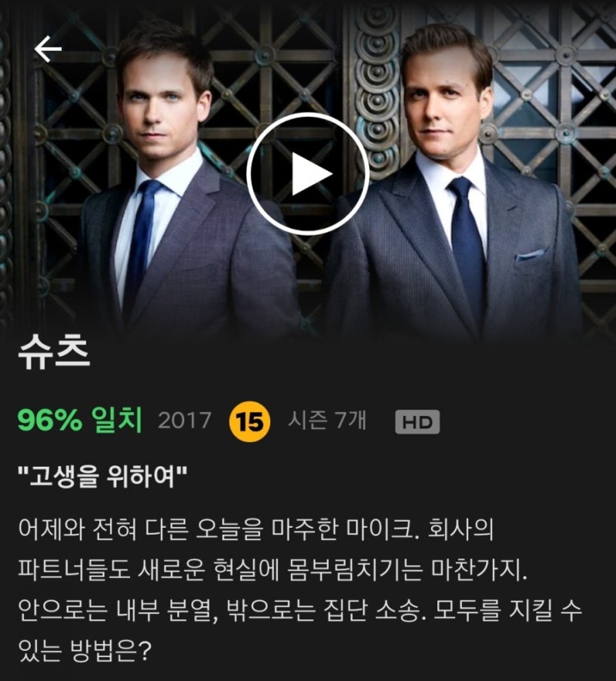Tap the green 96% 일치 match score
The height and width of the screenshot is (681, 616).
pyautogui.click(x=80, y=420)
